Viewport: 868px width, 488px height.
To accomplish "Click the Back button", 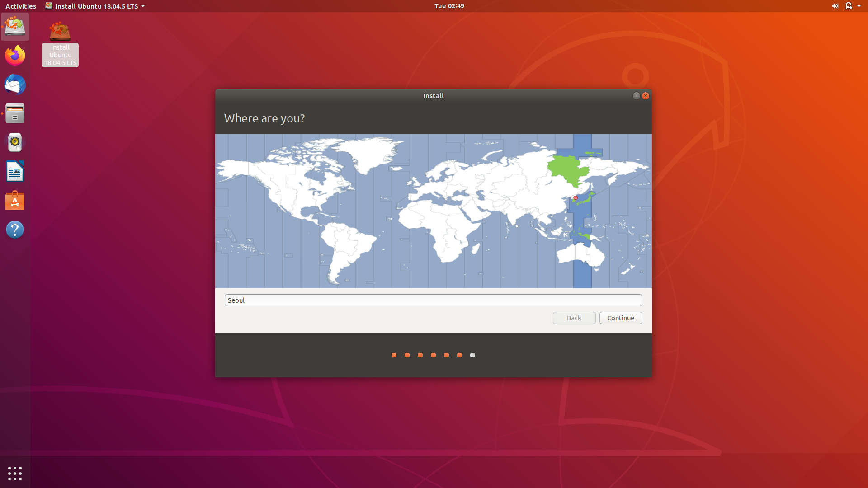I will click(x=574, y=318).
